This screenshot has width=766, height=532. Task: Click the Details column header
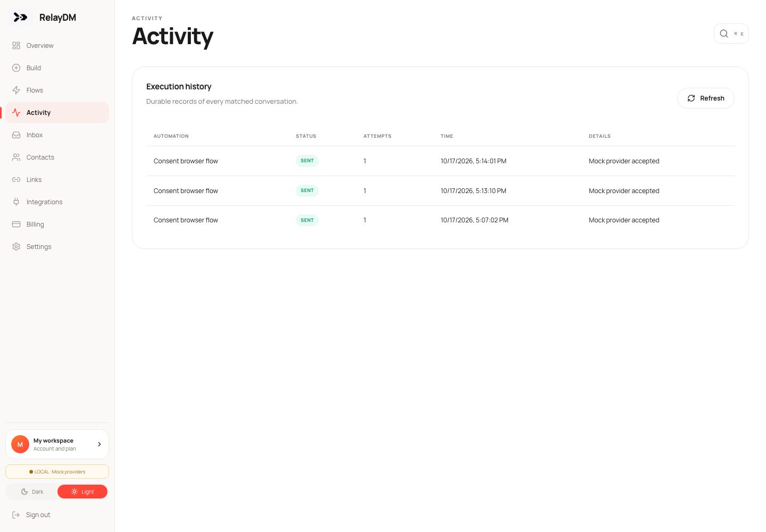(600, 136)
